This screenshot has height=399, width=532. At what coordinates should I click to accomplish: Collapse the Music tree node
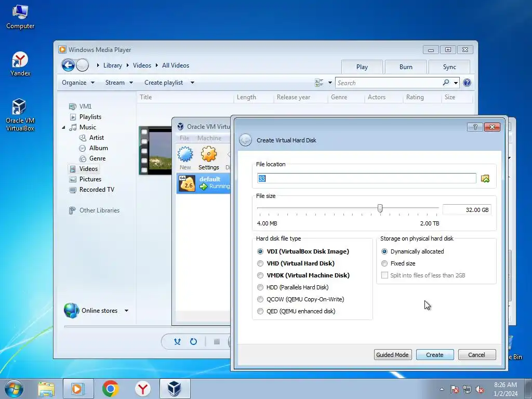[x=63, y=127]
